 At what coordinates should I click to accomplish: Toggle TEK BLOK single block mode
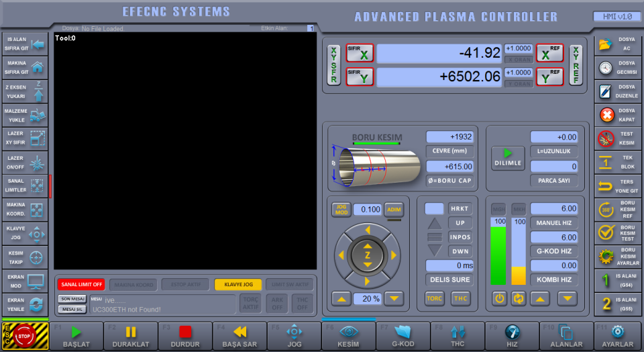coord(618,163)
